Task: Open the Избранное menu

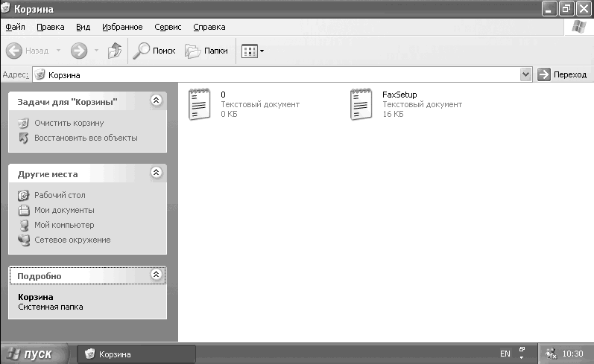Action: [x=122, y=27]
